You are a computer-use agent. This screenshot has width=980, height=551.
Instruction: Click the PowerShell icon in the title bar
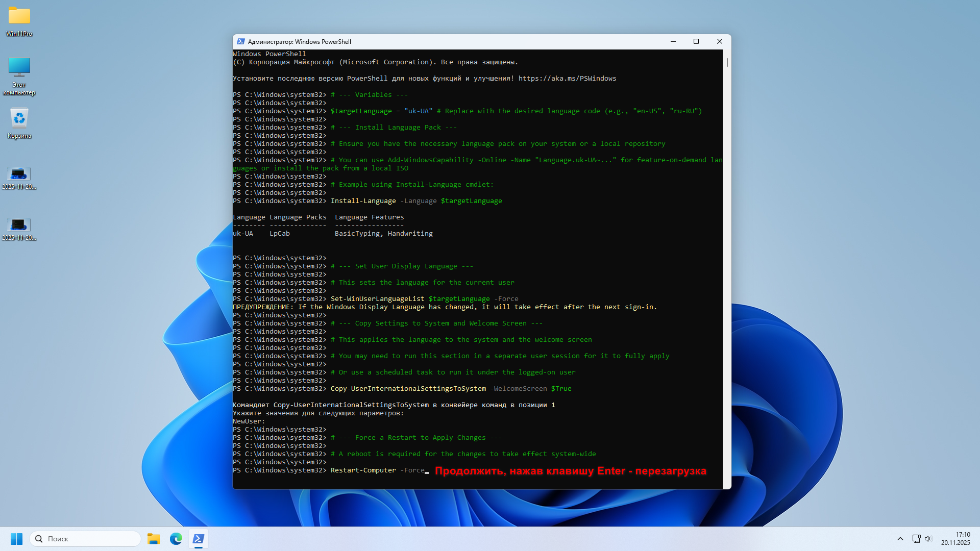[241, 42]
